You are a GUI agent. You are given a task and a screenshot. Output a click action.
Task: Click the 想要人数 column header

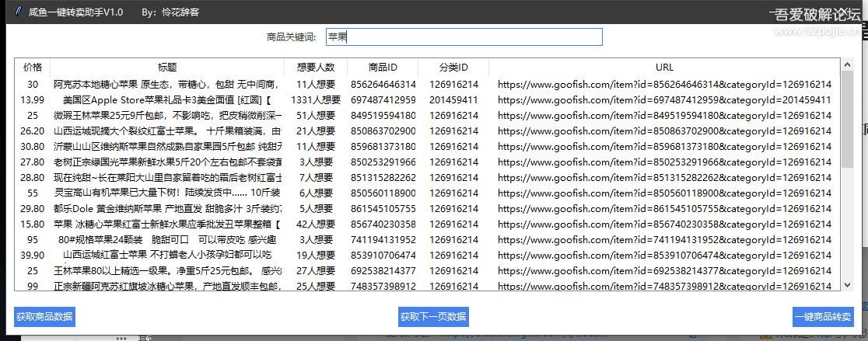click(x=315, y=68)
